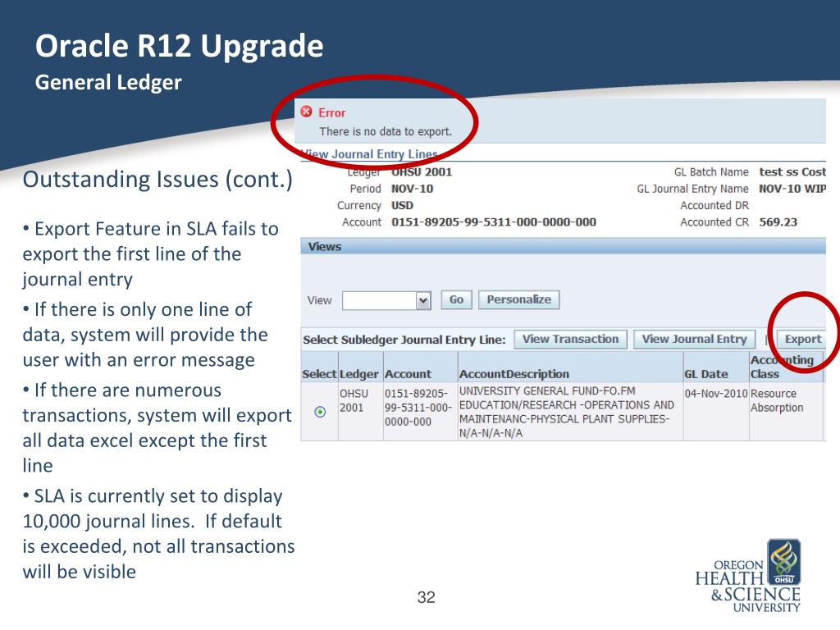Click the General Ledger subtitle
Viewport: 840px width, 630px height.
click(x=108, y=83)
